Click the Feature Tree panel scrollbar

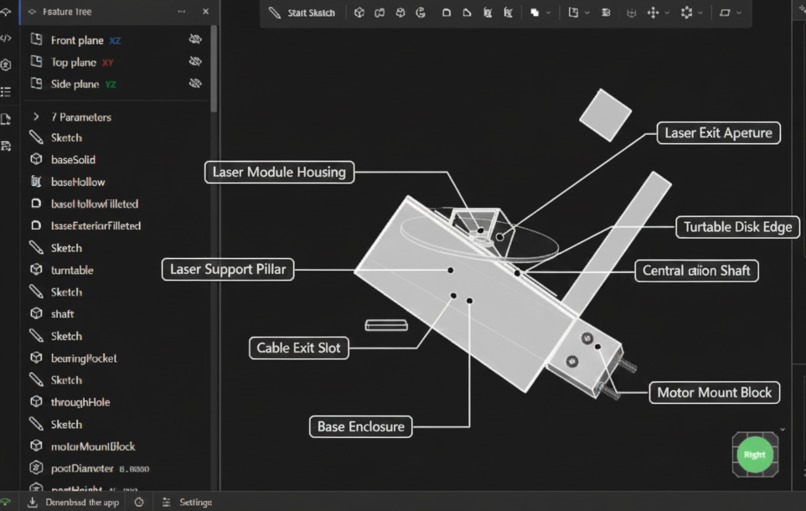[x=214, y=69]
